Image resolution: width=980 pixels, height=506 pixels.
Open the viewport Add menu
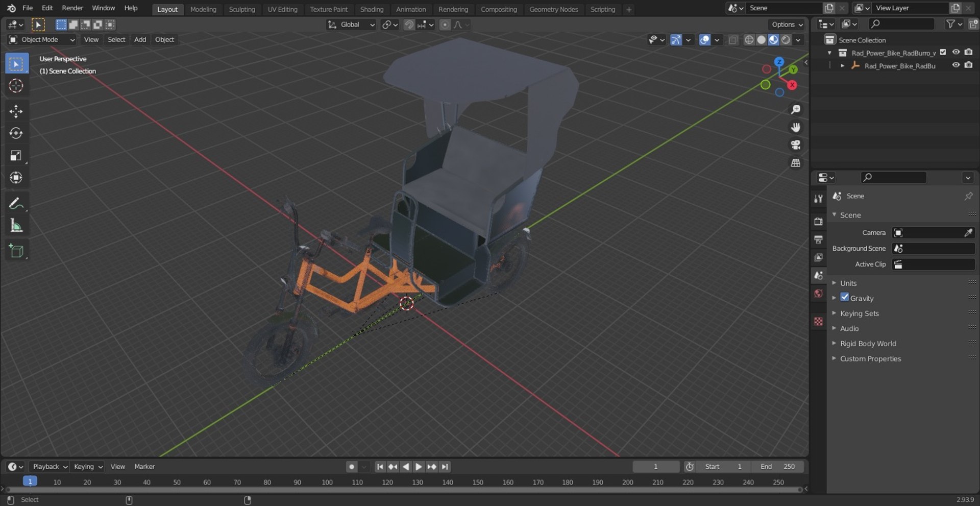click(140, 40)
